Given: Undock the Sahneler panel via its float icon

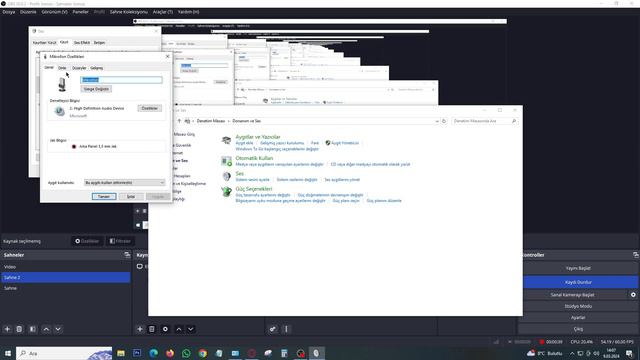Looking at the screenshot, I should pos(127,255).
